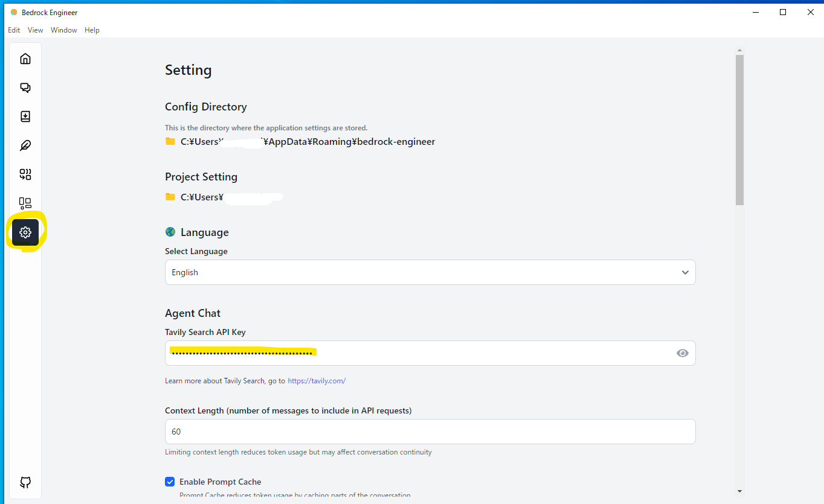Open the Edit menu
Viewport: 824px width, 504px height.
point(14,30)
